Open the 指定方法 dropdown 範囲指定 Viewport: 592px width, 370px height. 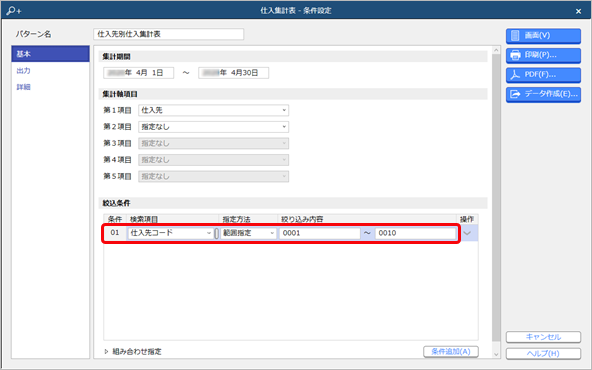tap(248, 233)
